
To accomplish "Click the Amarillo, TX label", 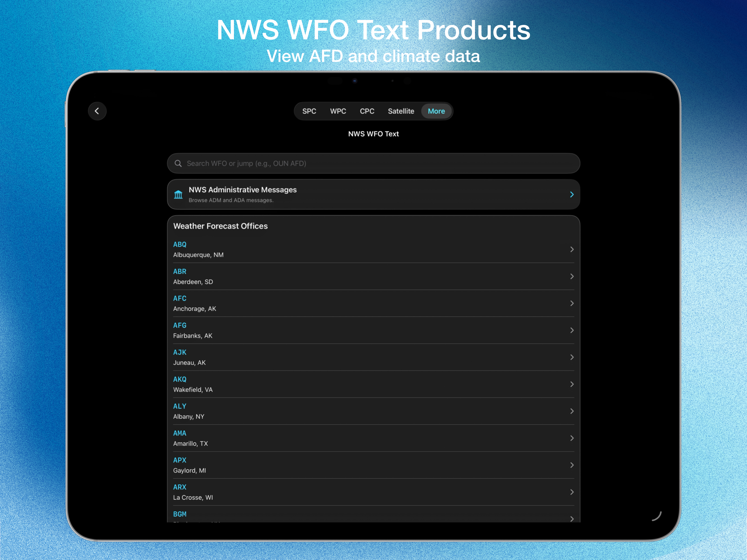I will (x=191, y=444).
